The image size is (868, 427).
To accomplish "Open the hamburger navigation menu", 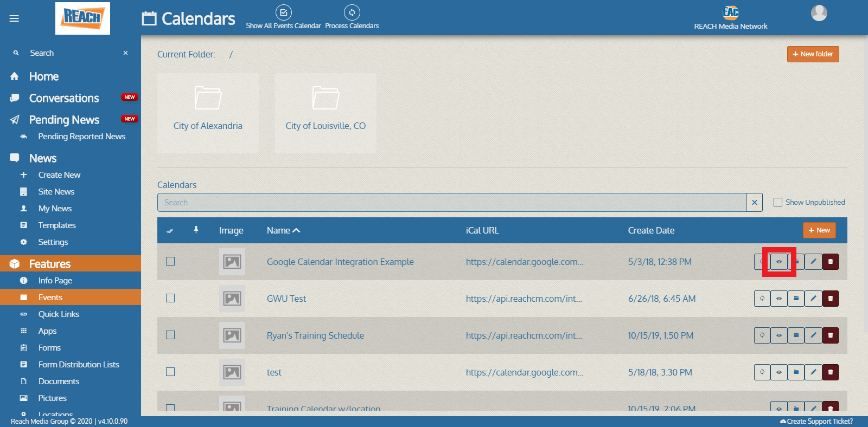I will (x=14, y=18).
